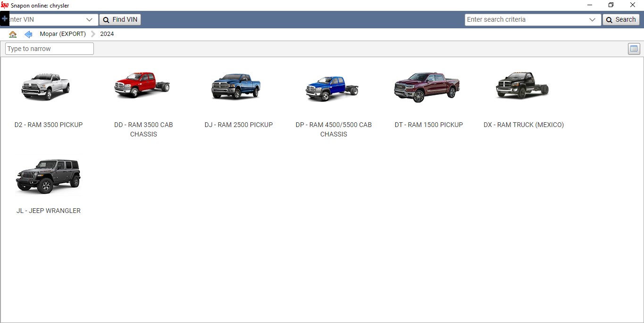
Task: Focus the Type to narrow field
Action: (x=50, y=49)
